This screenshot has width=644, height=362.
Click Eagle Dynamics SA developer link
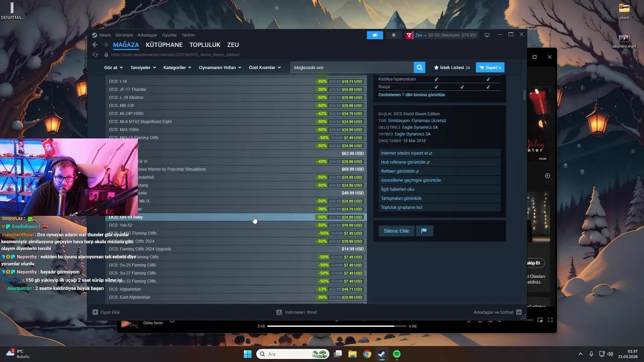pos(420,128)
